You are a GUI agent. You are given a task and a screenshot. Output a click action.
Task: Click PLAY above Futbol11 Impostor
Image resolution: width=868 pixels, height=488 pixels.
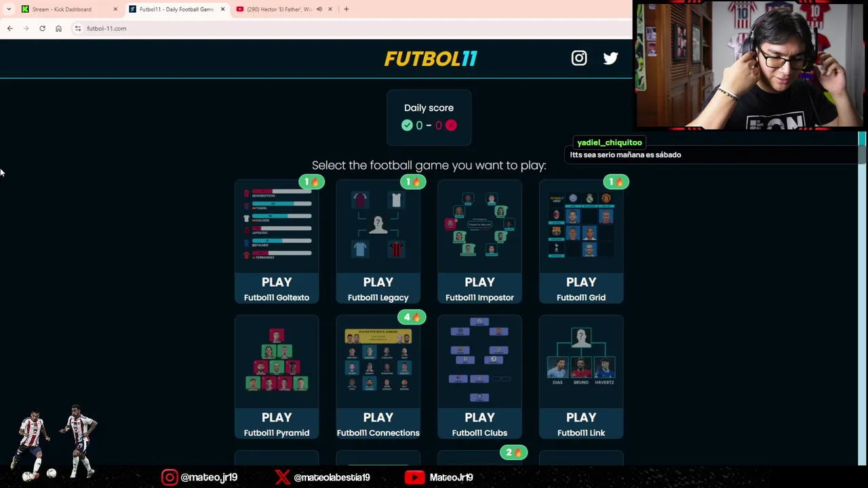479,282
